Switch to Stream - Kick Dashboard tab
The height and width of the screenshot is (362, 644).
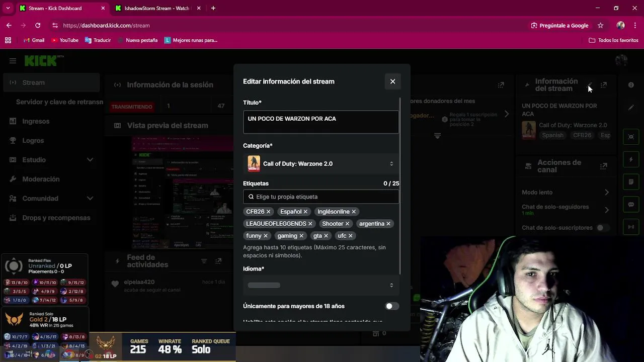(61, 8)
